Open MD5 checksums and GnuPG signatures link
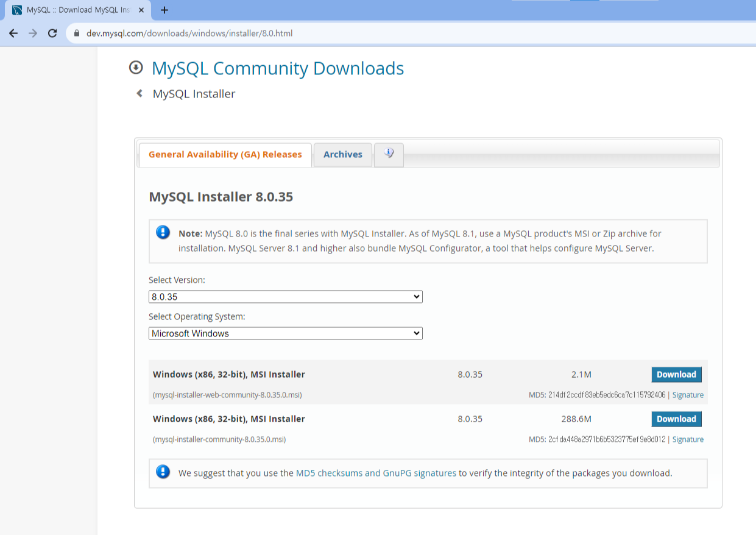Screen dimensions: 756x535 pos(376,473)
